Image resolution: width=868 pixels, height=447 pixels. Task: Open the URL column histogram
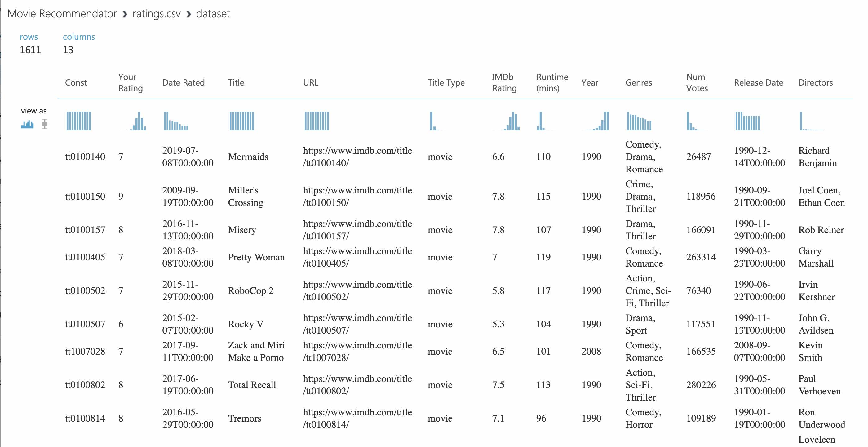[317, 121]
